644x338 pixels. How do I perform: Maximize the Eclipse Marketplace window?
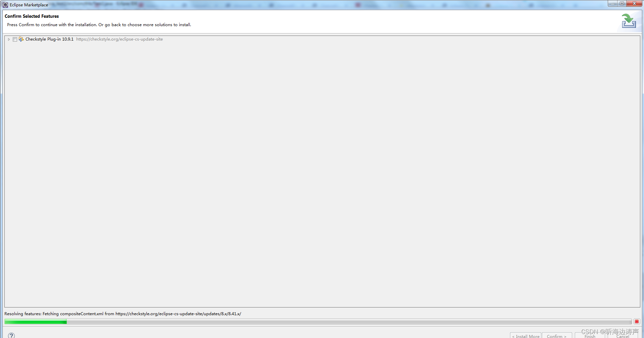pyautogui.click(x=622, y=3)
